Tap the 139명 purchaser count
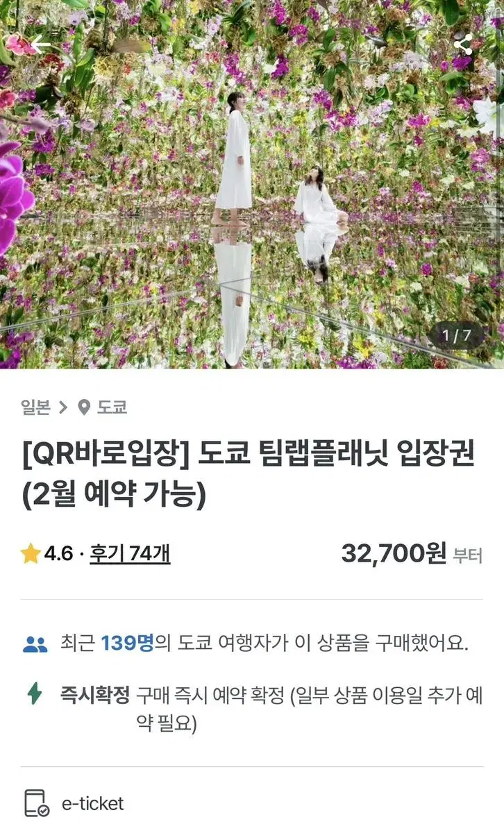This screenshot has height=833, width=504. coord(127,643)
